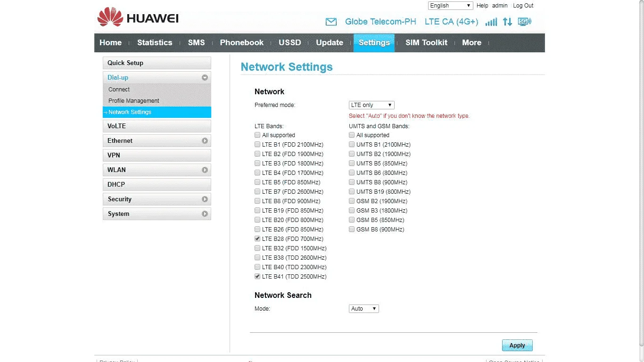Screen dimensions: 644x362
Task: Open the Statistics tab
Action: (x=155, y=42)
